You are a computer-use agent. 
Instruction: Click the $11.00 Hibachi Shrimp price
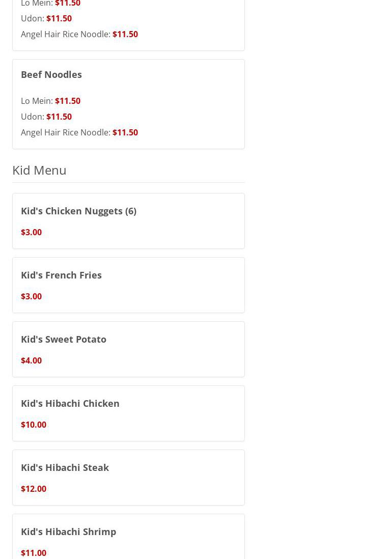tap(34, 553)
